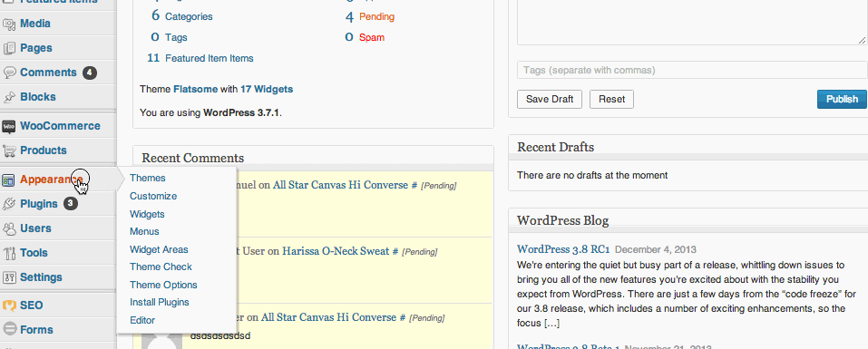This screenshot has width=868, height=349.
Task: Open the Flatsome theme link
Action: [x=195, y=89]
